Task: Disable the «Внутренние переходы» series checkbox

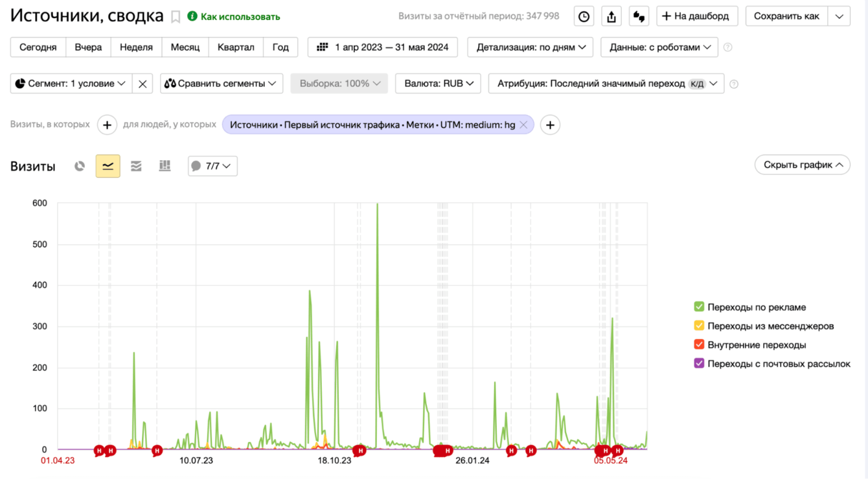Action: coord(699,345)
